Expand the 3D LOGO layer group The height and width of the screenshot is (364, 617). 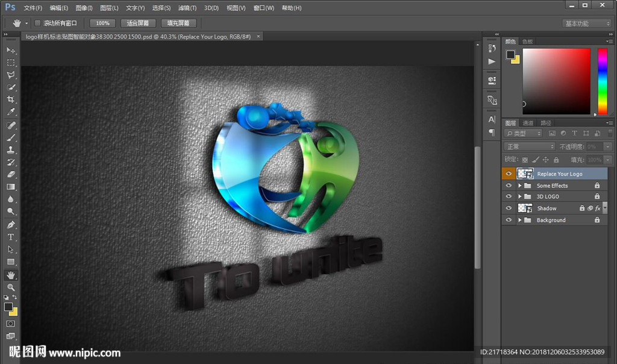pyautogui.click(x=519, y=196)
